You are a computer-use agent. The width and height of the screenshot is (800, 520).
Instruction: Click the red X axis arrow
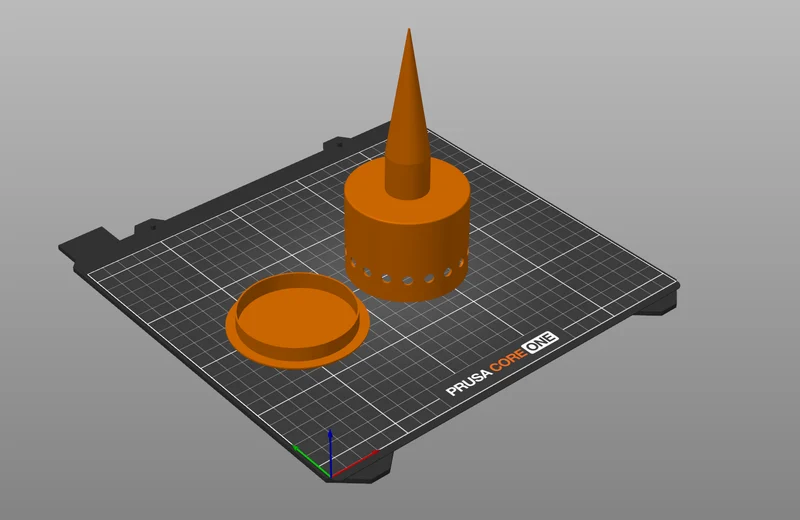(x=356, y=463)
